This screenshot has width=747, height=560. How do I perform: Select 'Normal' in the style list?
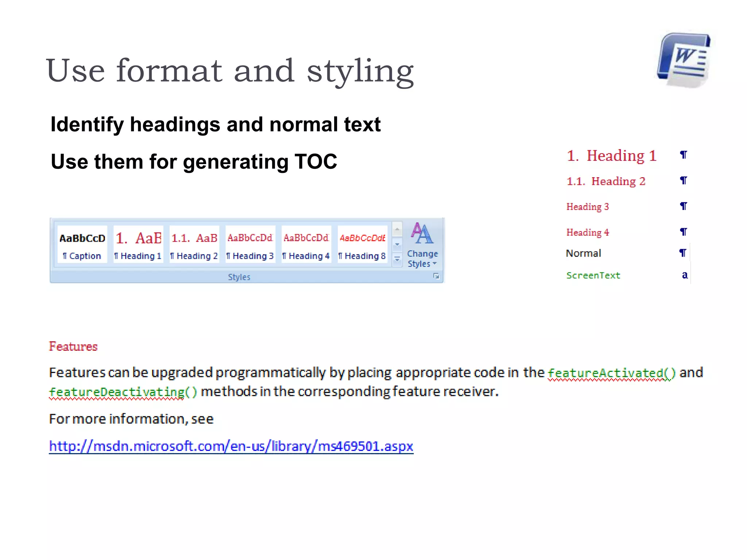tap(583, 253)
